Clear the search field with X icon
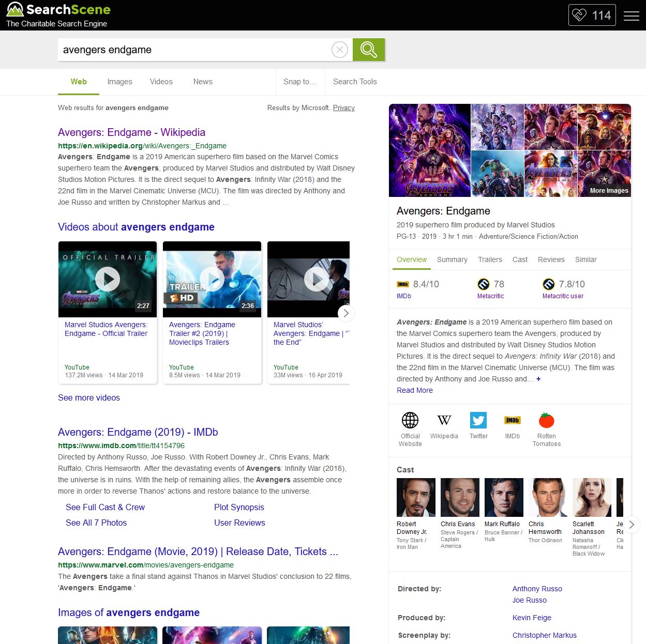Image resolution: width=646 pixels, height=644 pixels. [x=339, y=50]
